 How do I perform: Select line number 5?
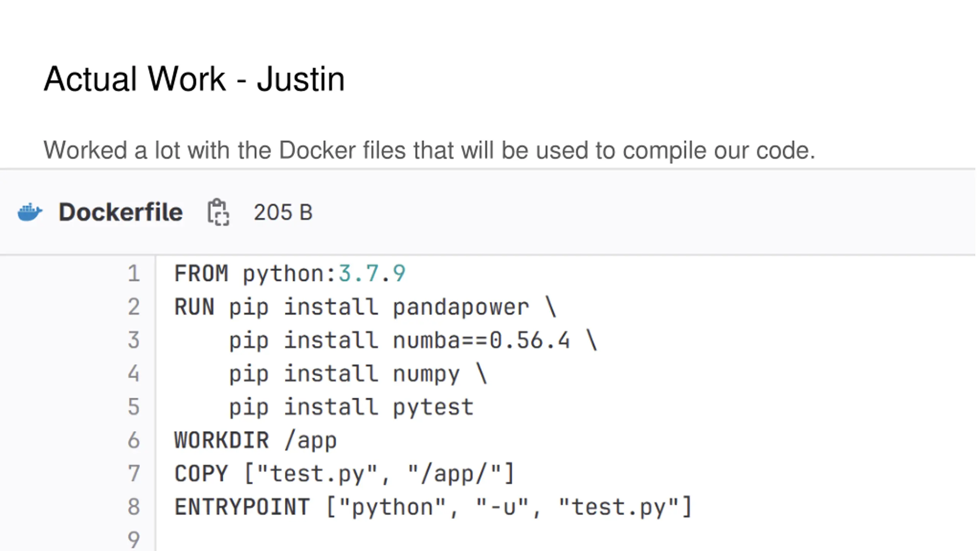click(x=134, y=407)
